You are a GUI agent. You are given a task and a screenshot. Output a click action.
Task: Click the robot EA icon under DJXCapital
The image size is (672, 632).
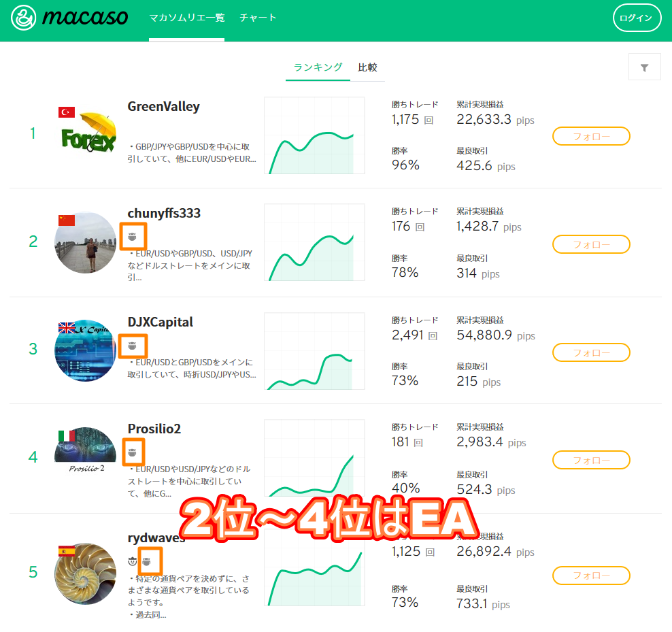(x=132, y=345)
